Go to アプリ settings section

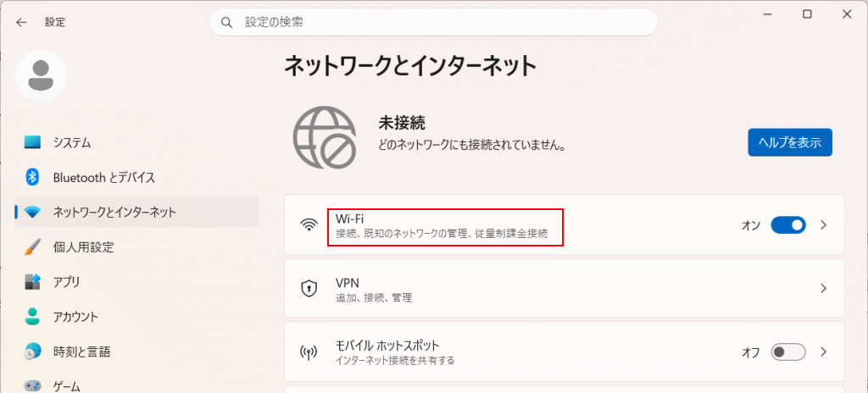coord(66,282)
